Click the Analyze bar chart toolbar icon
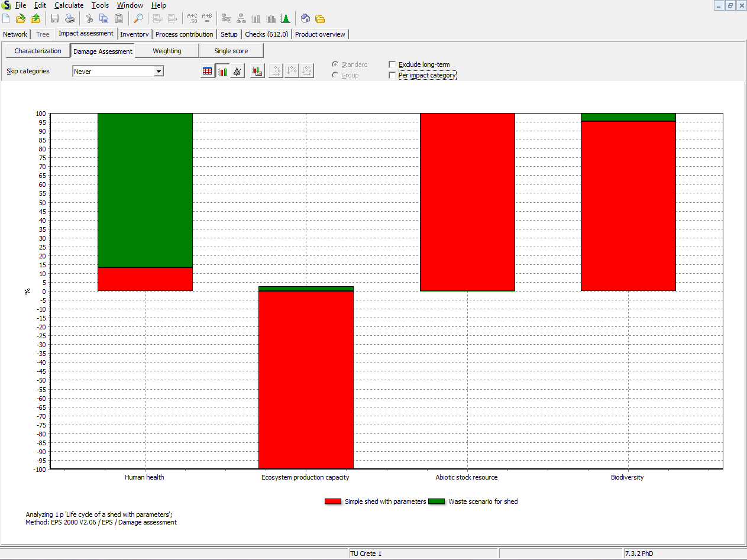The height and width of the screenshot is (560, 747). point(256,18)
